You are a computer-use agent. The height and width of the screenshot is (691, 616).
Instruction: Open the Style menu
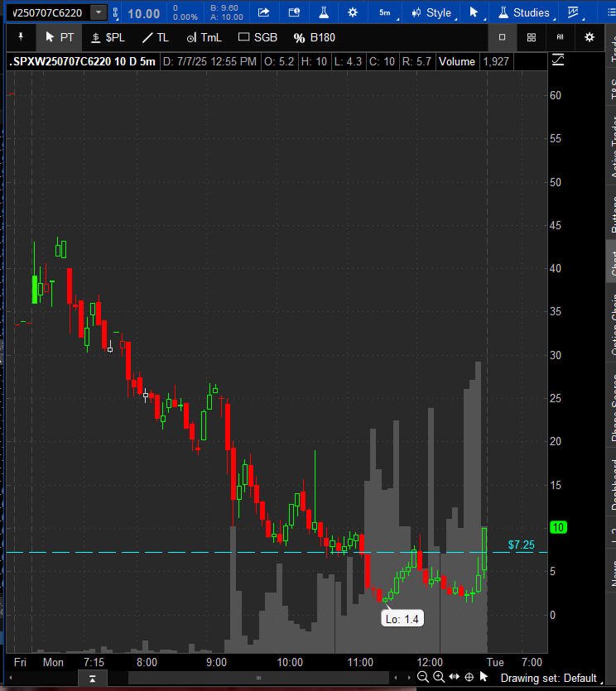(x=433, y=12)
